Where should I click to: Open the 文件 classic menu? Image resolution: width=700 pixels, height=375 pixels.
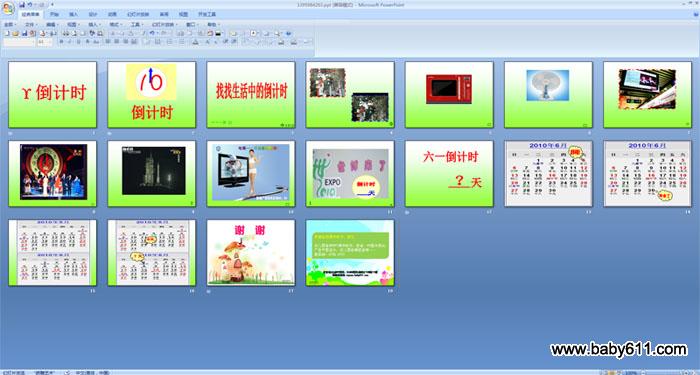(31, 24)
